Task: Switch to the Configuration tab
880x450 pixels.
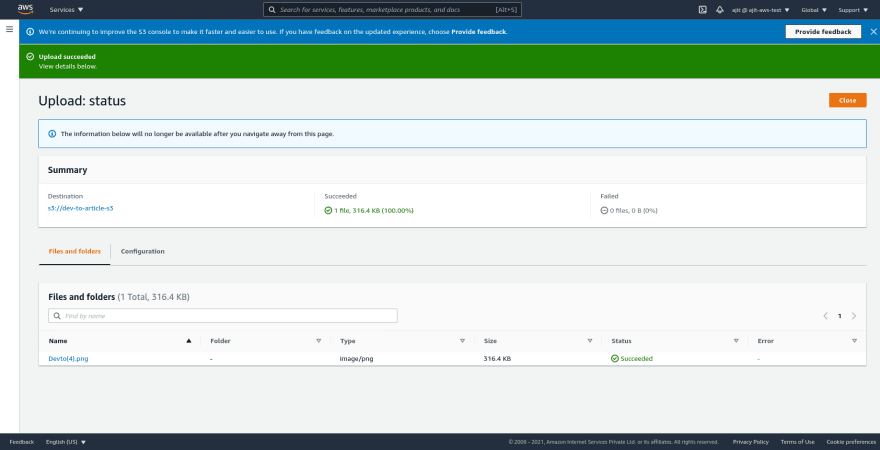Action: coord(143,251)
